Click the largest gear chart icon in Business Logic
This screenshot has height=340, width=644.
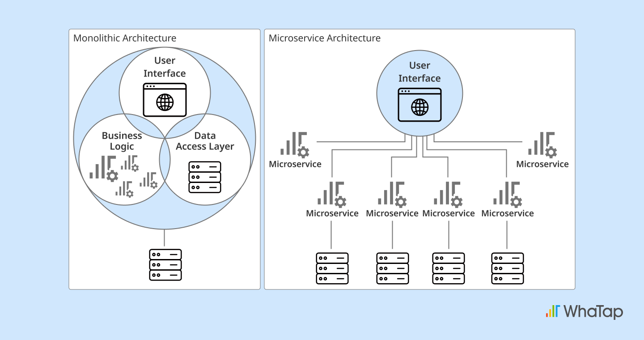point(104,169)
